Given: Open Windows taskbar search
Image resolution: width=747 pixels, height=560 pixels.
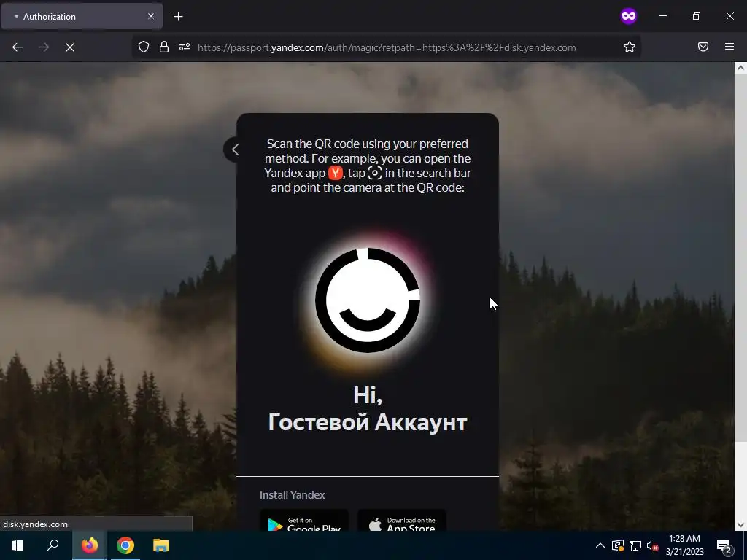Looking at the screenshot, I should coord(53,545).
